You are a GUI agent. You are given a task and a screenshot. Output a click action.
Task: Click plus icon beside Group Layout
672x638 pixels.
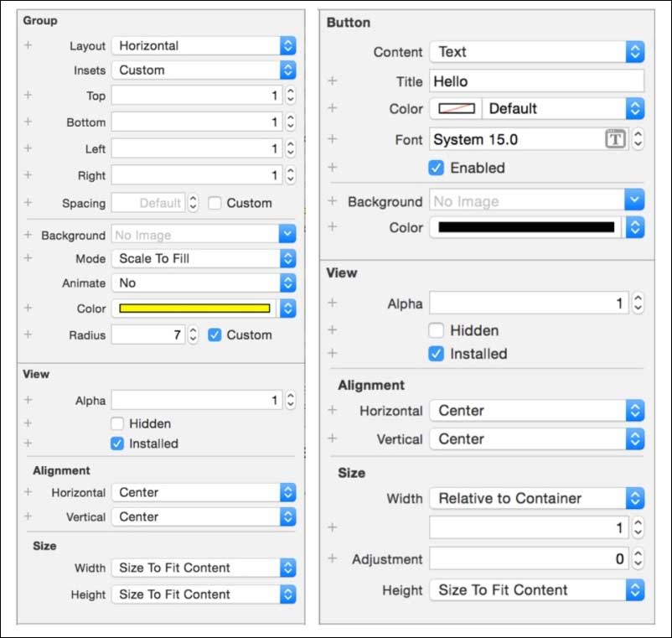pos(28,45)
